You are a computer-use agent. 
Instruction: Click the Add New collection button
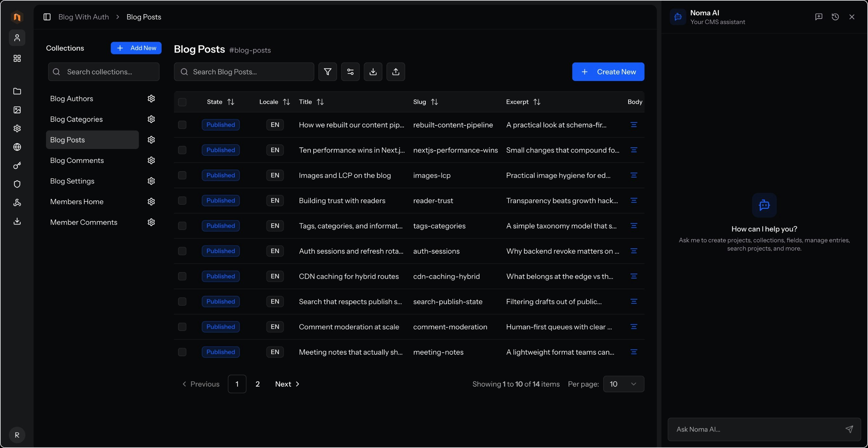tap(136, 48)
